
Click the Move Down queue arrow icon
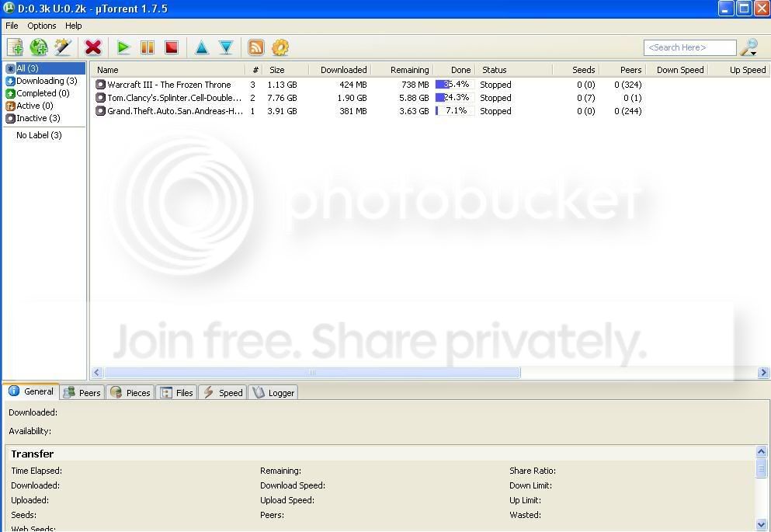pyautogui.click(x=226, y=47)
